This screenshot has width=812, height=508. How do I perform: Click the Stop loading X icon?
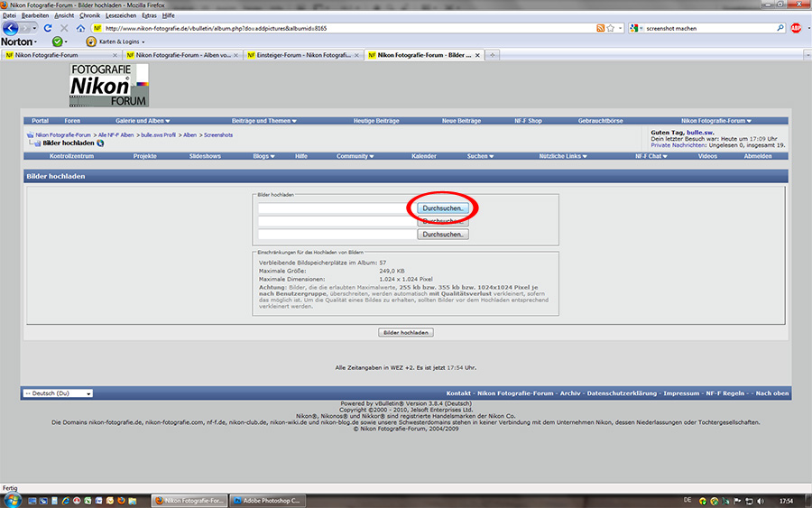coord(64,28)
